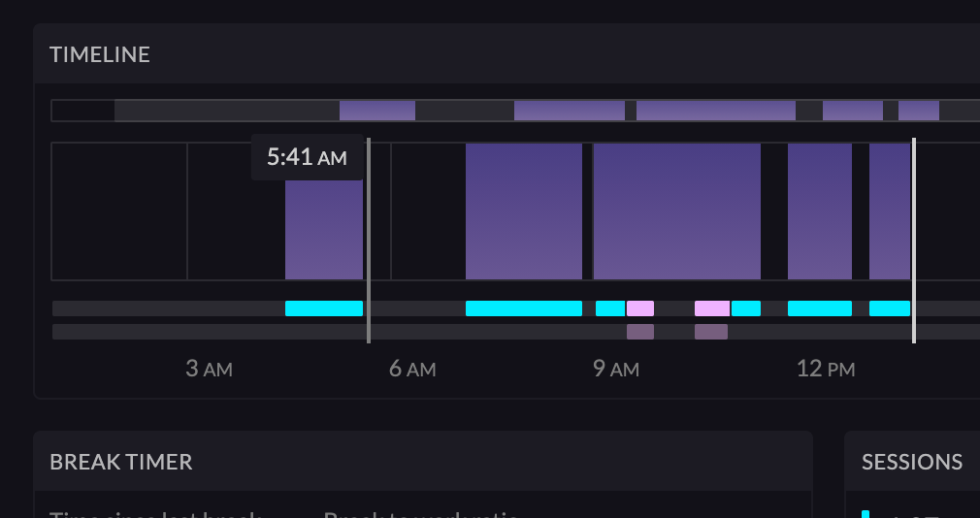Click the first cyan session bar near 5 AM
This screenshot has width=980, height=518.
point(324,308)
